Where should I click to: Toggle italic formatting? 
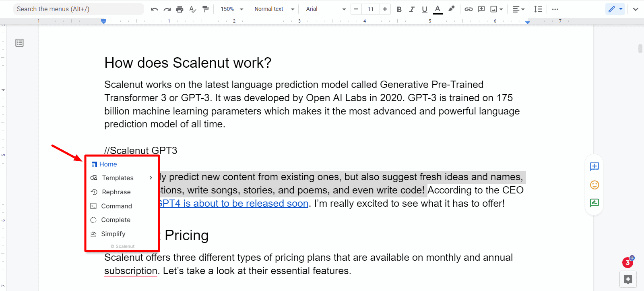click(x=412, y=9)
